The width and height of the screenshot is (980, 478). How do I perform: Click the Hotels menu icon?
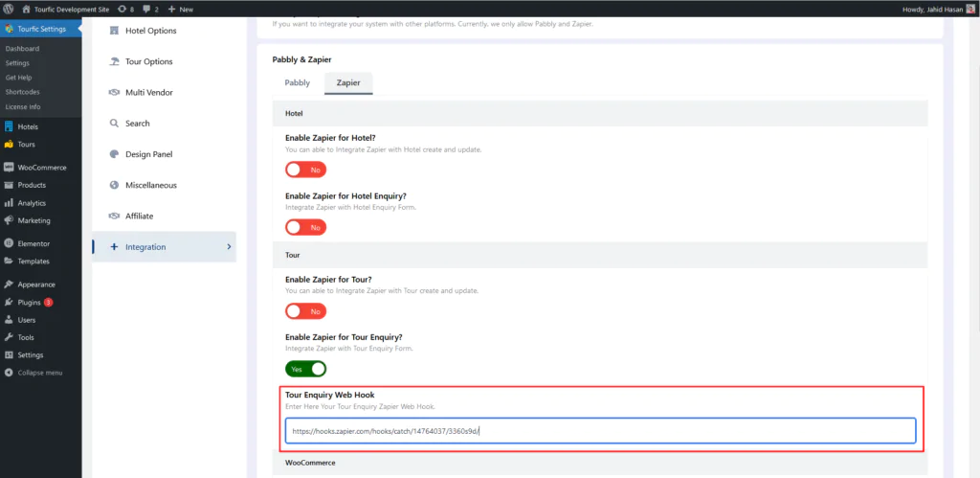click(x=8, y=126)
